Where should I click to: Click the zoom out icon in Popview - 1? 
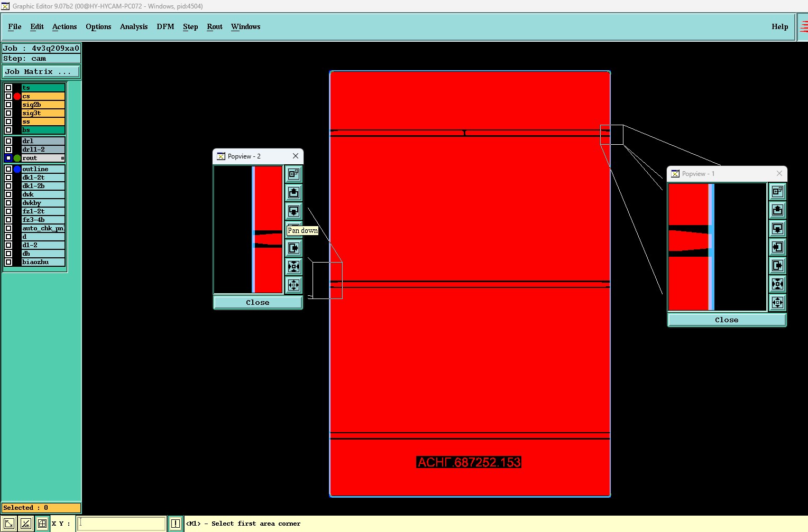pyautogui.click(x=777, y=302)
